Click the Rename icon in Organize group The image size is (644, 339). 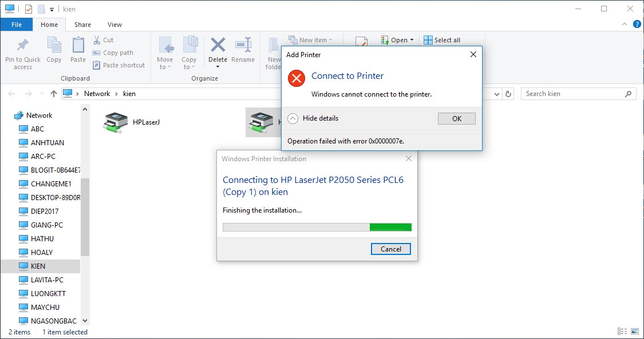tap(243, 44)
